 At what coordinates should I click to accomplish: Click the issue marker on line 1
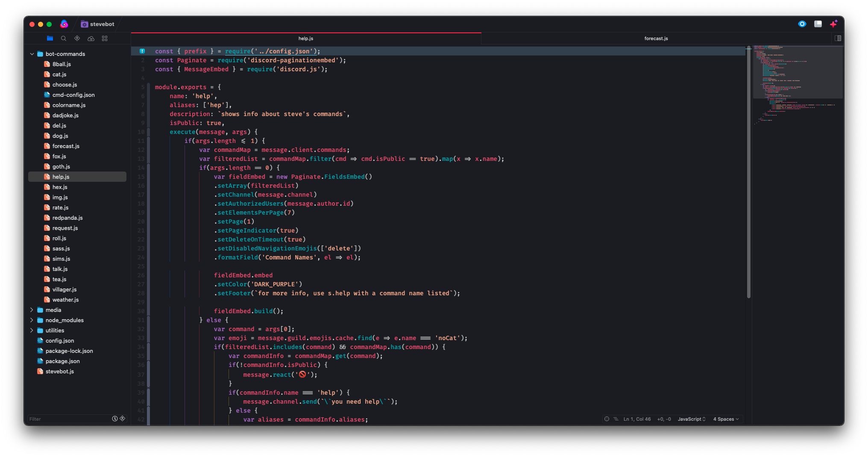pyautogui.click(x=142, y=51)
